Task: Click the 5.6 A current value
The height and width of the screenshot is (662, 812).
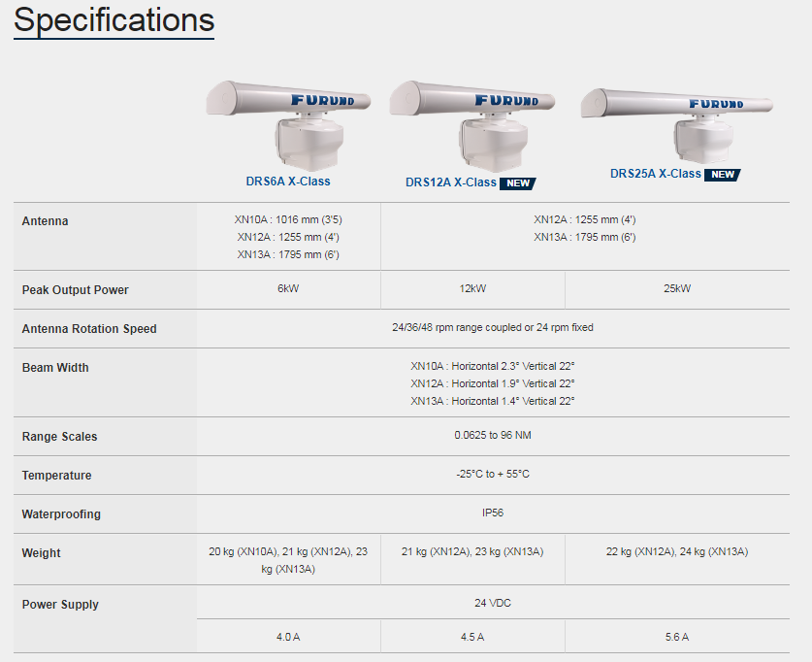Action: point(677,637)
